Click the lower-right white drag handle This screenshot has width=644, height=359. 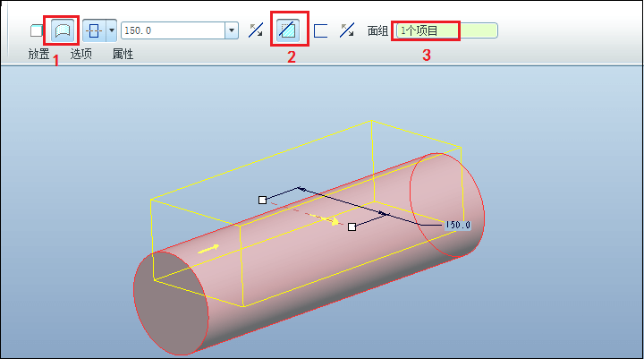[x=352, y=227]
